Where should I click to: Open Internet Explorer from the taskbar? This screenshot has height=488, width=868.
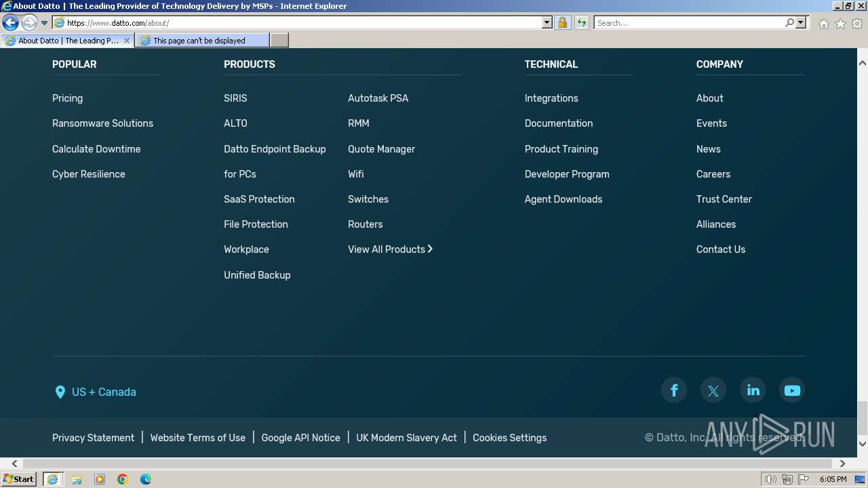click(52, 479)
